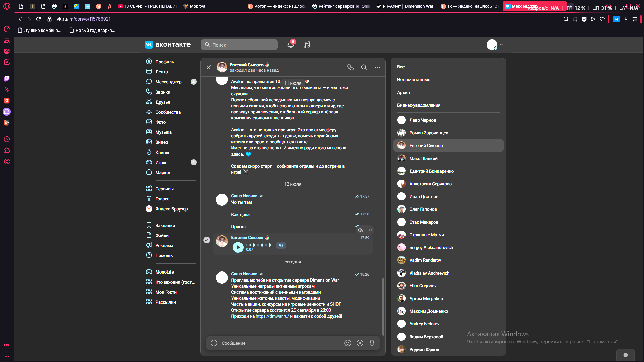Open the music player icon in header
The width and height of the screenshot is (644, 362).
(307, 45)
